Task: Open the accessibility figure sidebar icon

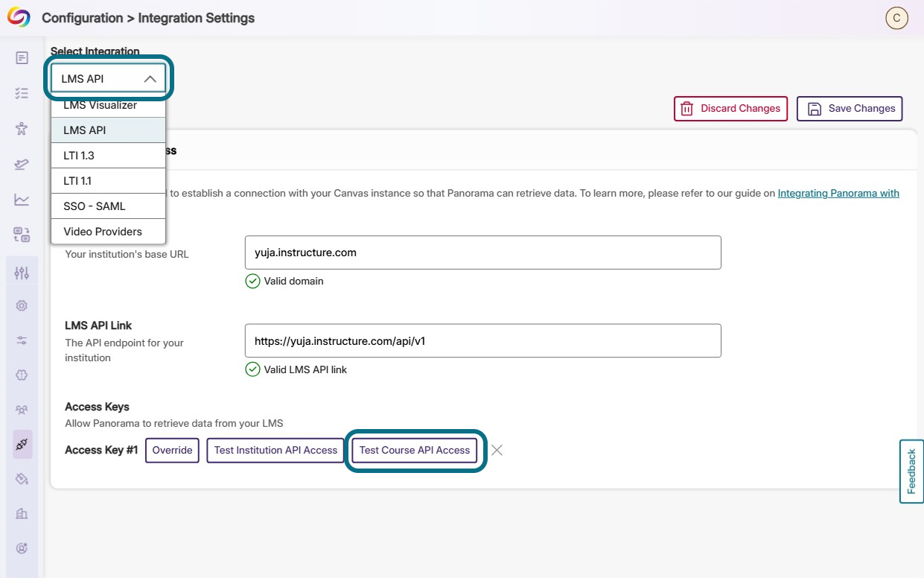Action: 22,129
